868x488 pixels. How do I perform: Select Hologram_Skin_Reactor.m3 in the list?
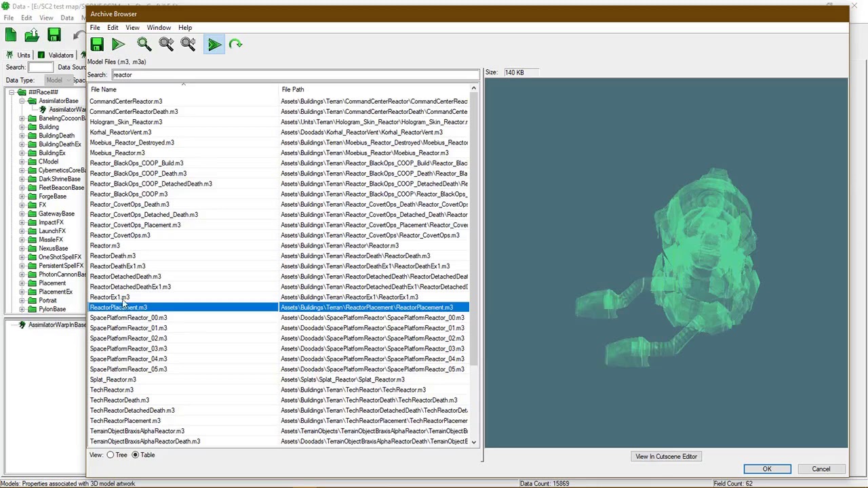(279, 122)
